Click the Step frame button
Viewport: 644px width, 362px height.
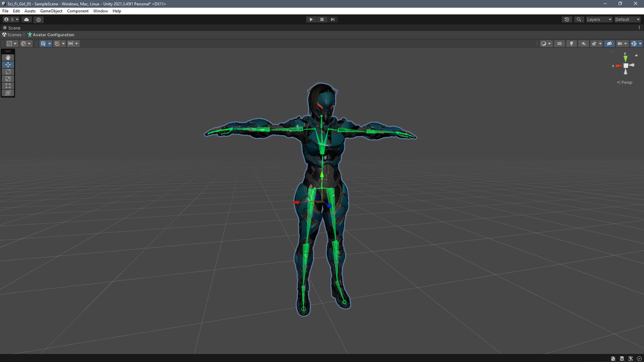click(x=333, y=19)
